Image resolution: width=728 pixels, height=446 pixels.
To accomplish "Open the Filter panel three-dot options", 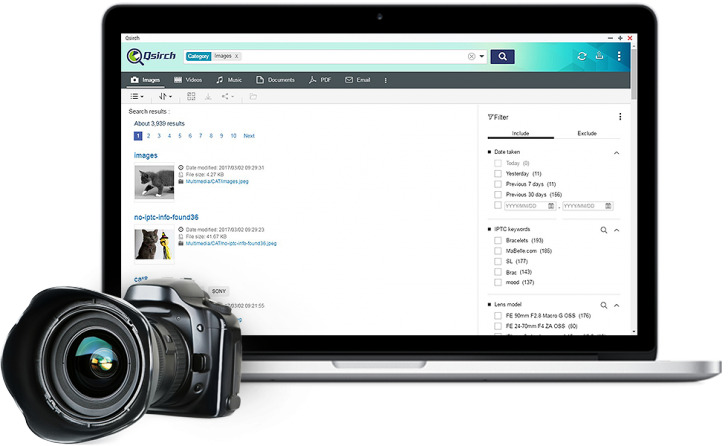I will 620,117.
